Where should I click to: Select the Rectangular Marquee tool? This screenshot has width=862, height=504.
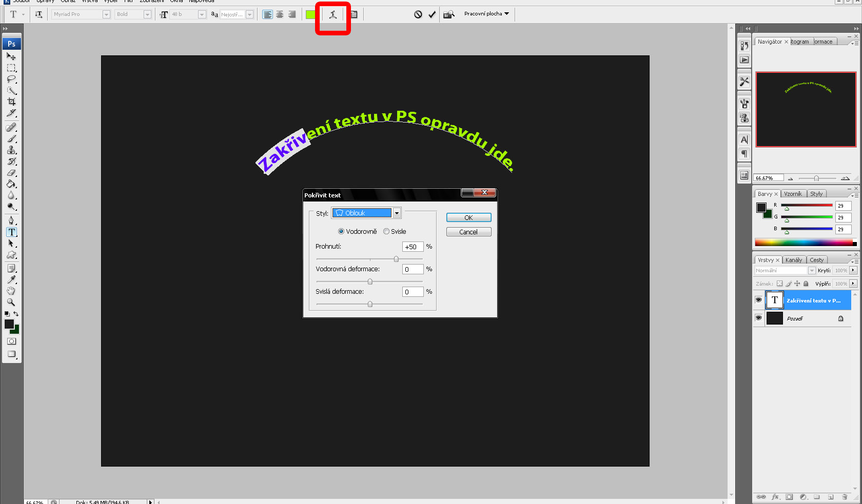[11, 68]
